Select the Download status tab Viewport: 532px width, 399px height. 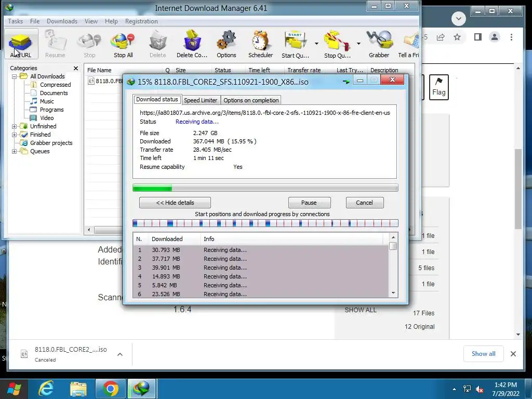click(157, 99)
